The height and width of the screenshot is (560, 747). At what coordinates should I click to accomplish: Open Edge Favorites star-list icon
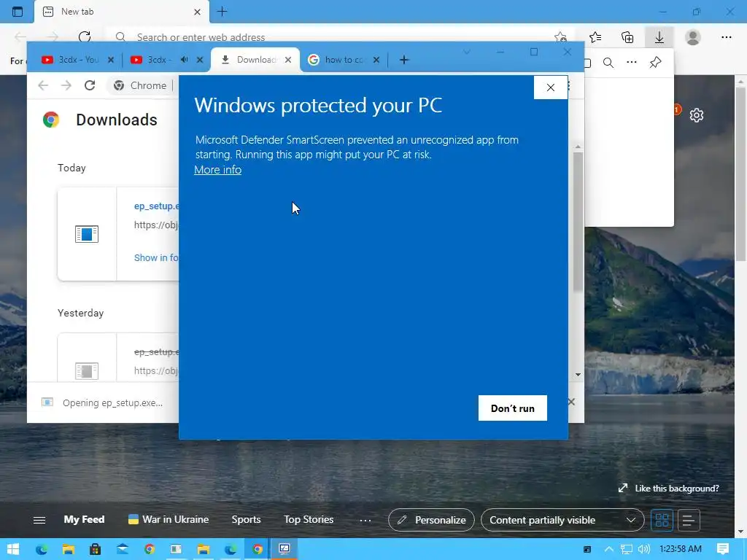click(x=595, y=37)
